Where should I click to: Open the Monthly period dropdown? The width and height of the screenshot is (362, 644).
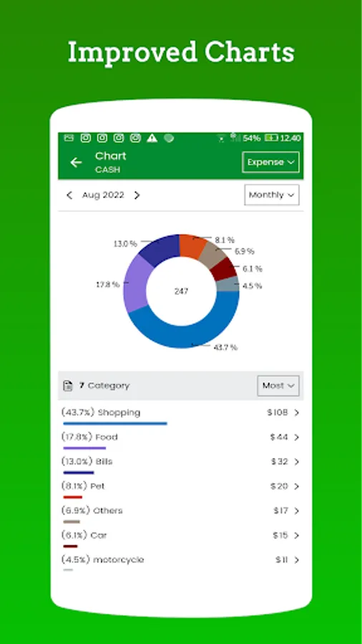click(272, 195)
